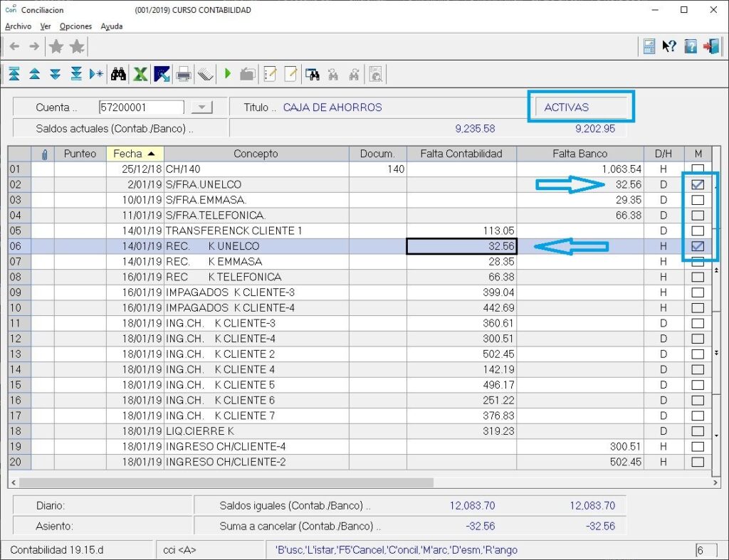Open the Ver menu

tap(46, 26)
